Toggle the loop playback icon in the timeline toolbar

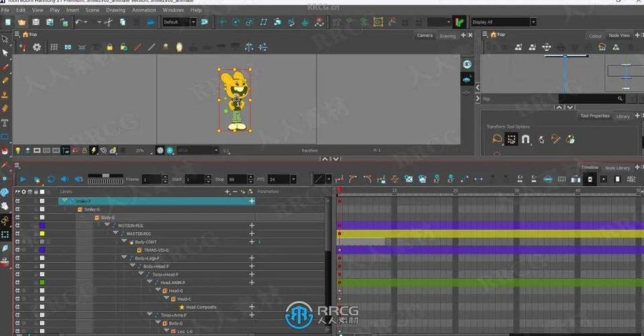pos(51,179)
